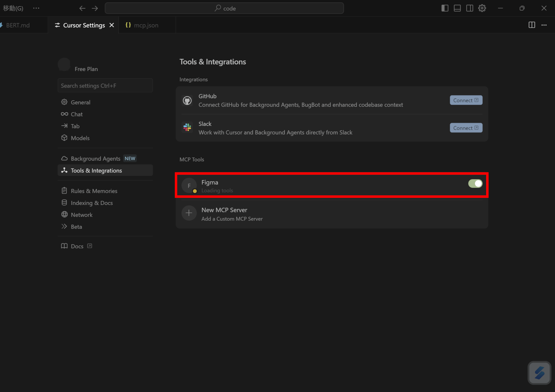Toggle the secondary sidebar layout icon
This screenshot has width=555, height=392.
click(x=470, y=8)
